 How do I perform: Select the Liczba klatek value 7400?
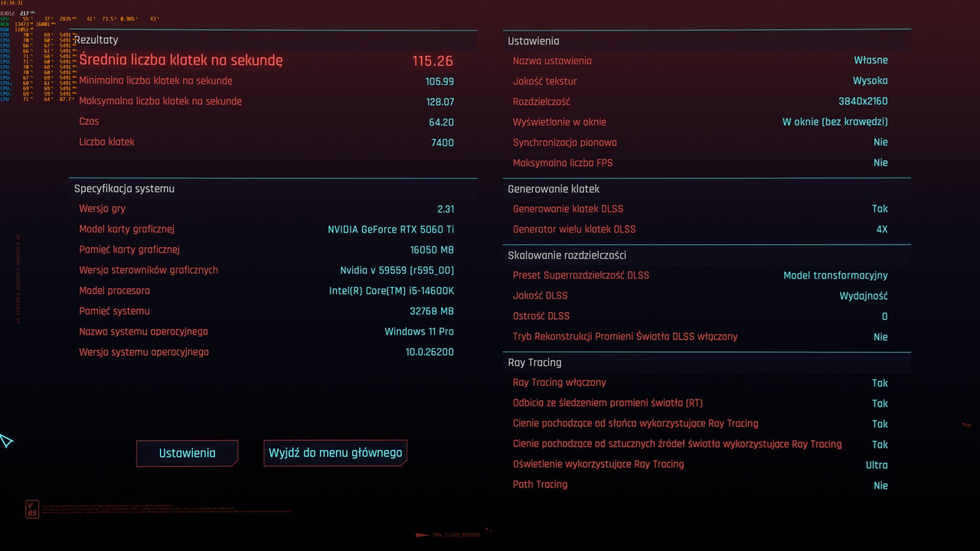pyautogui.click(x=442, y=143)
